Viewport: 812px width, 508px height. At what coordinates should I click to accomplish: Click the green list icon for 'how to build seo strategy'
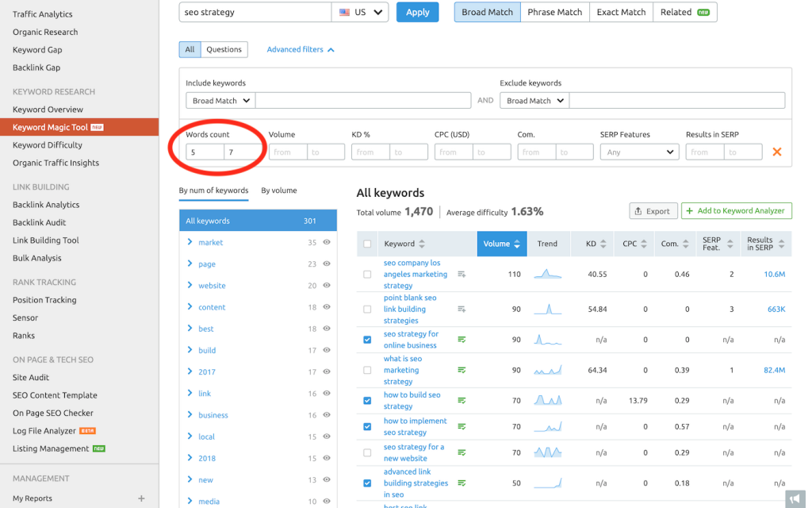point(462,400)
